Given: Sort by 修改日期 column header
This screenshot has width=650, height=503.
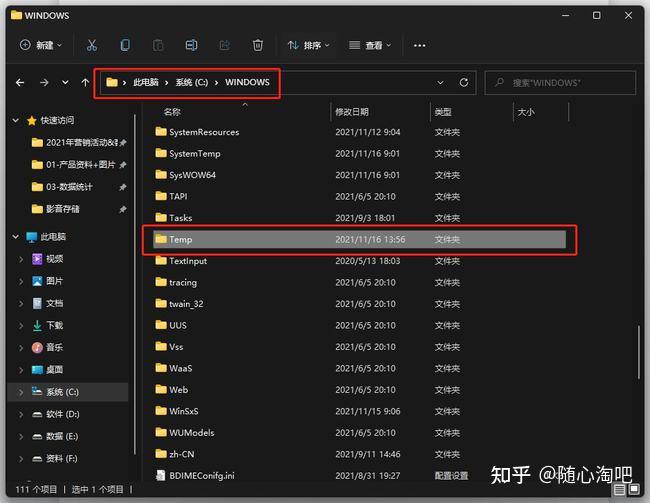Looking at the screenshot, I should pos(352,112).
